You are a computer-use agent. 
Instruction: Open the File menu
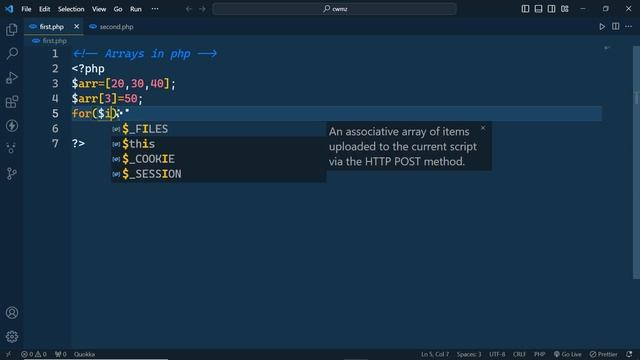(x=26, y=9)
